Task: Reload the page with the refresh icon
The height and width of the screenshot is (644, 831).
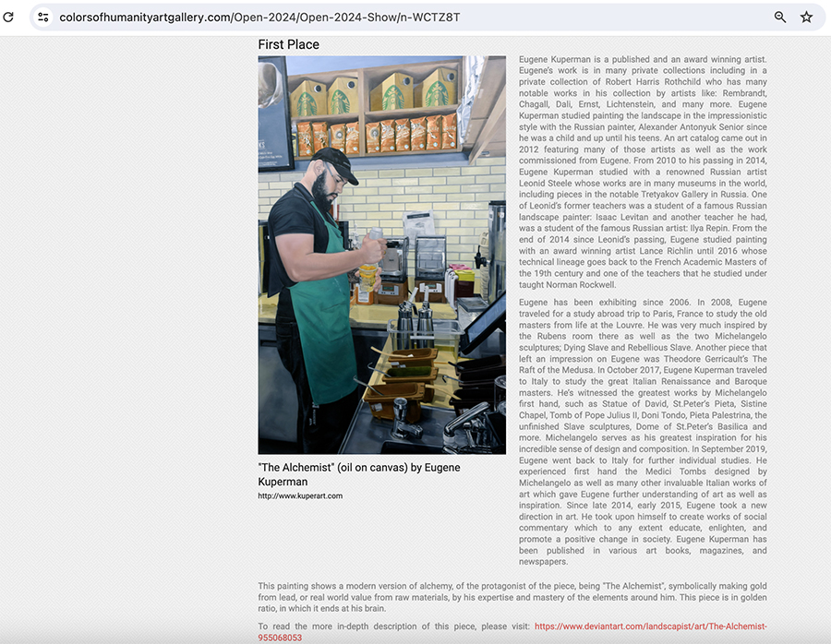Action: (x=8, y=17)
